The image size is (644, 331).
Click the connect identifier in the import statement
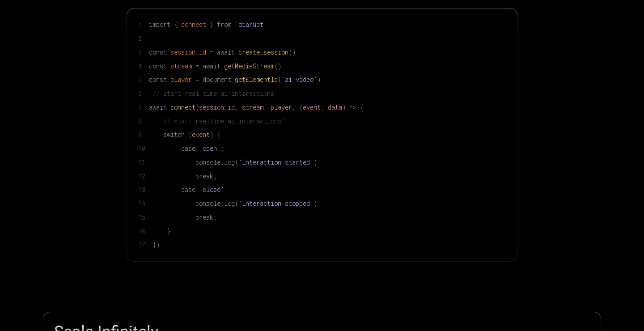click(x=194, y=25)
